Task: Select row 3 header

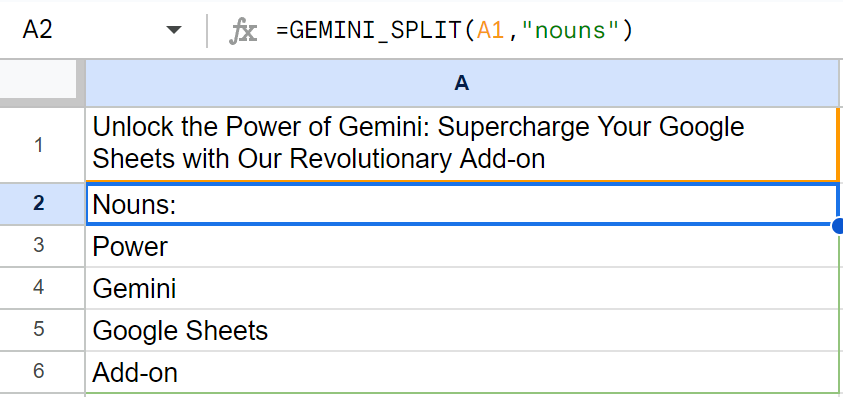Action: (x=39, y=245)
